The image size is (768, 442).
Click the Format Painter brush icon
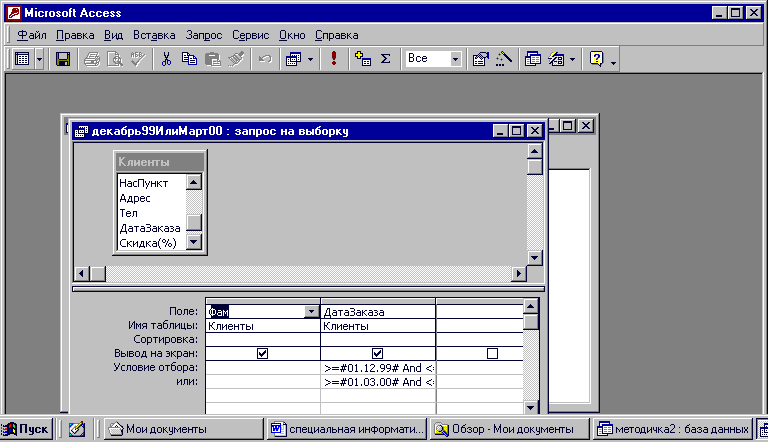[x=236, y=59]
